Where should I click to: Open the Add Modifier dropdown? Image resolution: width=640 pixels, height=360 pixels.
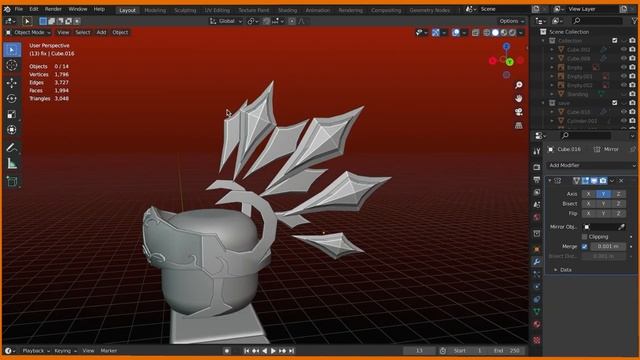tap(592, 165)
